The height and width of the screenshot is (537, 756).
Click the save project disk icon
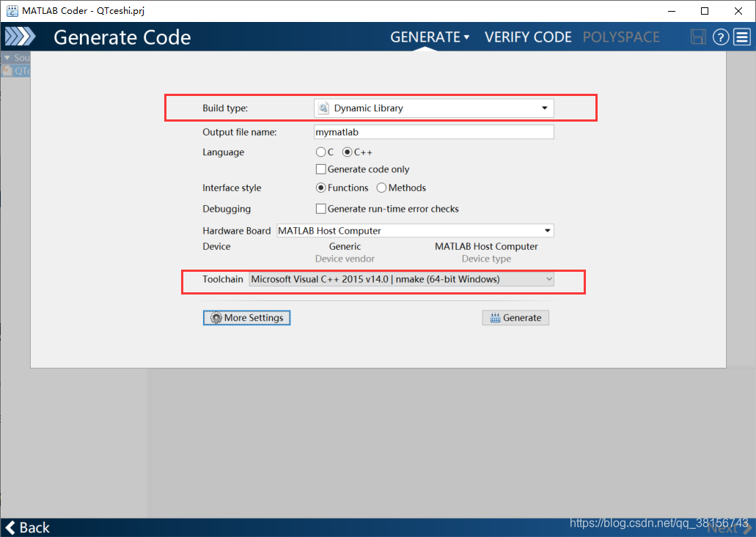tap(697, 37)
